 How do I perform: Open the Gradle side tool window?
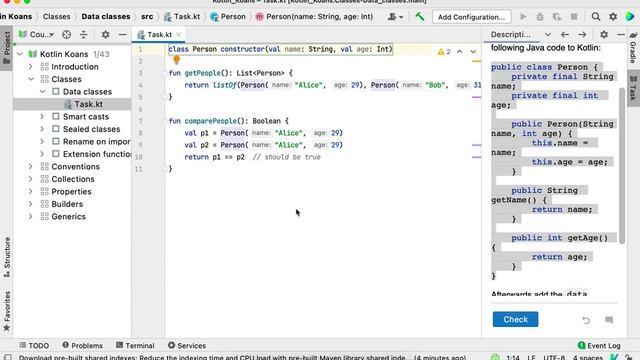[x=633, y=48]
